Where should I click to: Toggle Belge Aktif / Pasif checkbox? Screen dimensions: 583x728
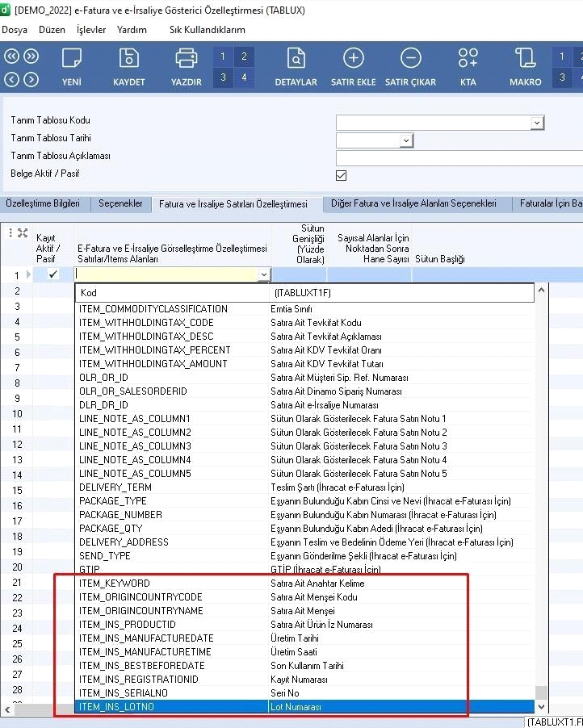[341, 175]
